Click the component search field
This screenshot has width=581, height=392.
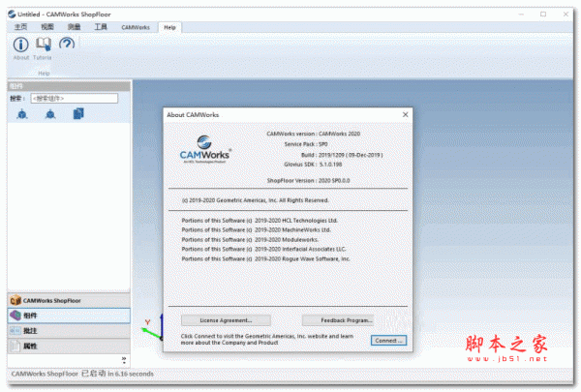75,98
